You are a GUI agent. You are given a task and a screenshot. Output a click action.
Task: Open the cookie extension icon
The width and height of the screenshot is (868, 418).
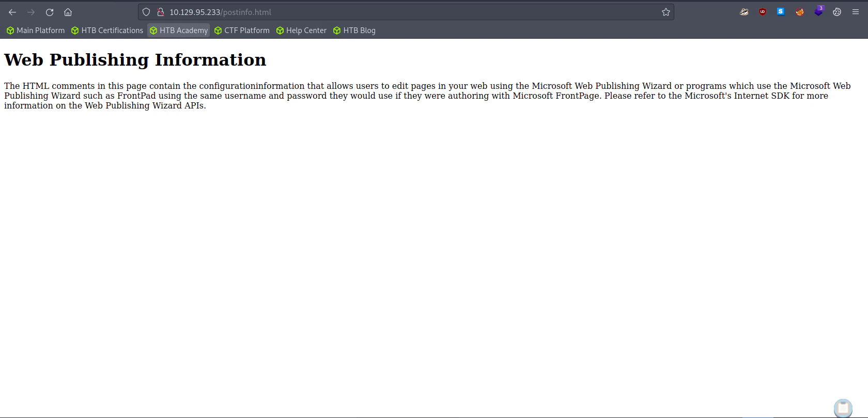point(837,12)
